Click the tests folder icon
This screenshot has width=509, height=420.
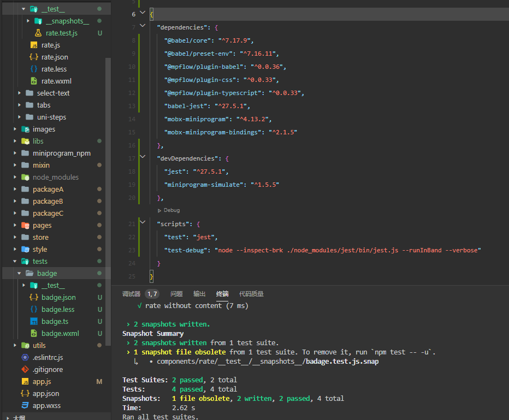(25, 261)
